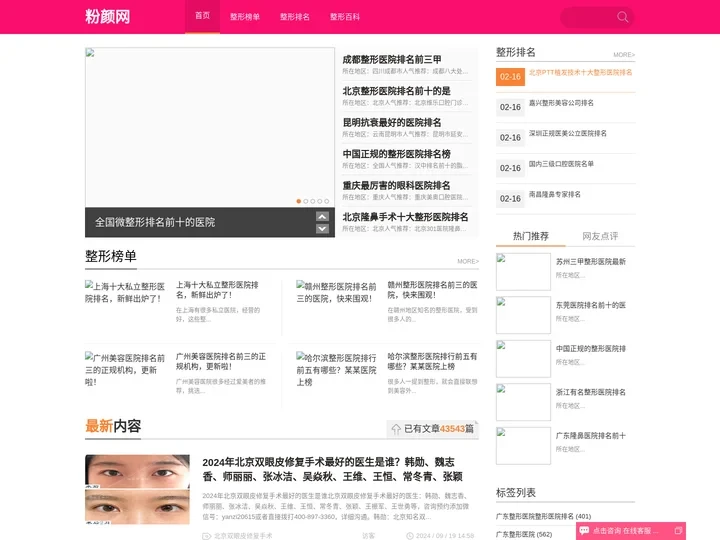Open 昆明抗衰最好的医院排名 article
The width and height of the screenshot is (720, 540).
pos(392,123)
